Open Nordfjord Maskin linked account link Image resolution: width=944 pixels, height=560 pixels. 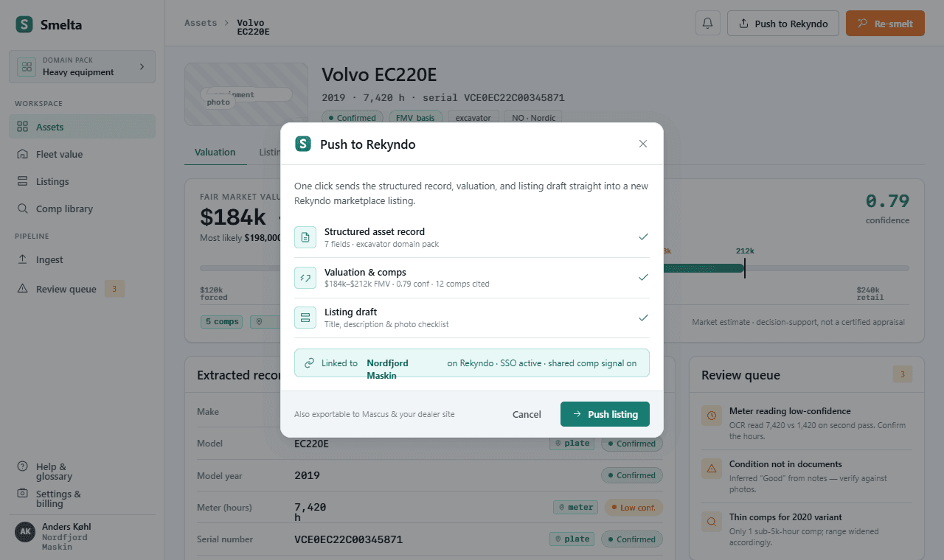pyautogui.click(x=387, y=369)
